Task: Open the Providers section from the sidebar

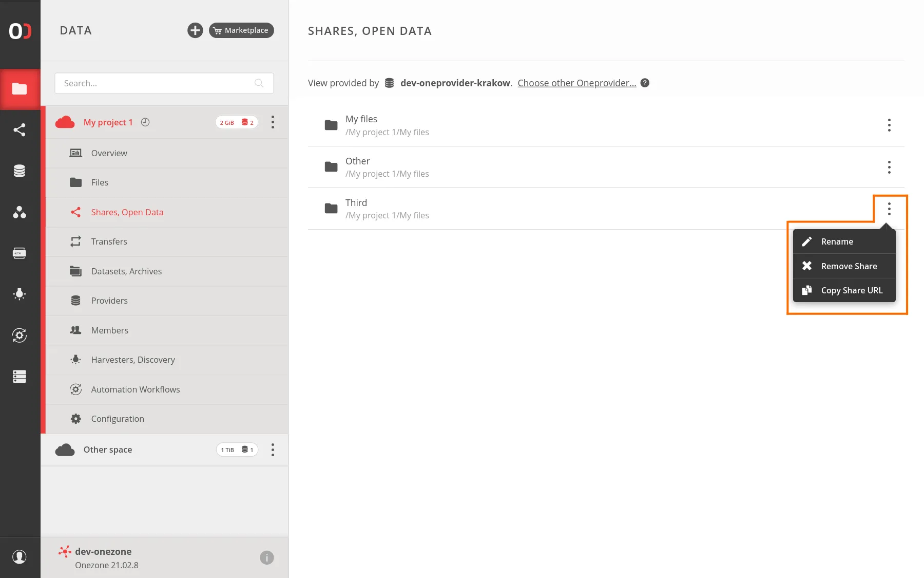Action: click(20, 171)
